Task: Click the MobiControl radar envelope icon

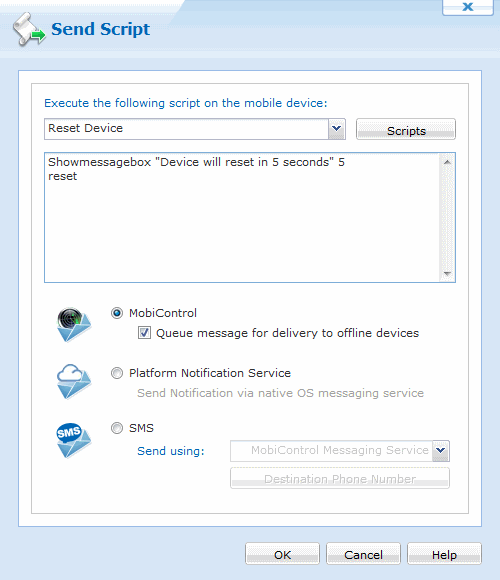Action: (74, 324)
